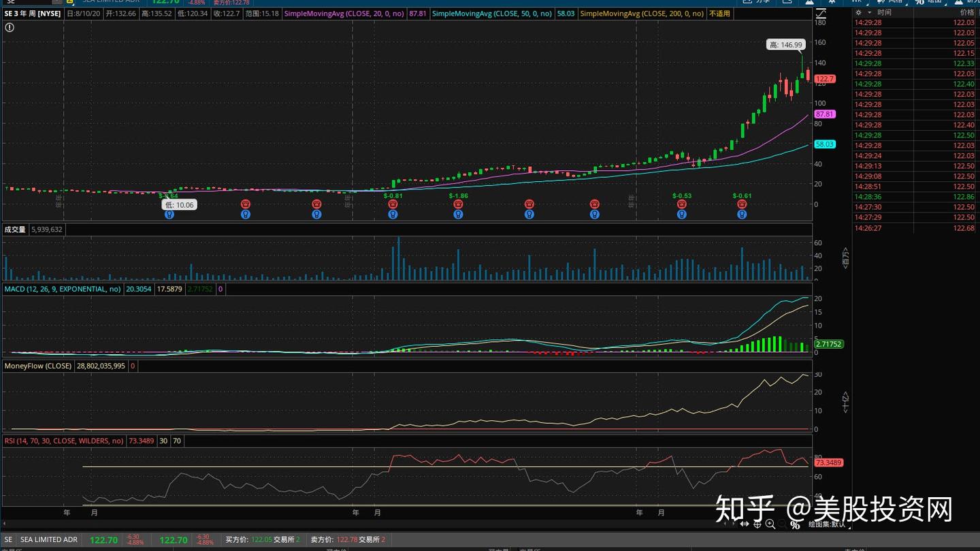Select the percent (%) axis mode icon
Screen dimensions: 980x551
click(x=794, y=525)
